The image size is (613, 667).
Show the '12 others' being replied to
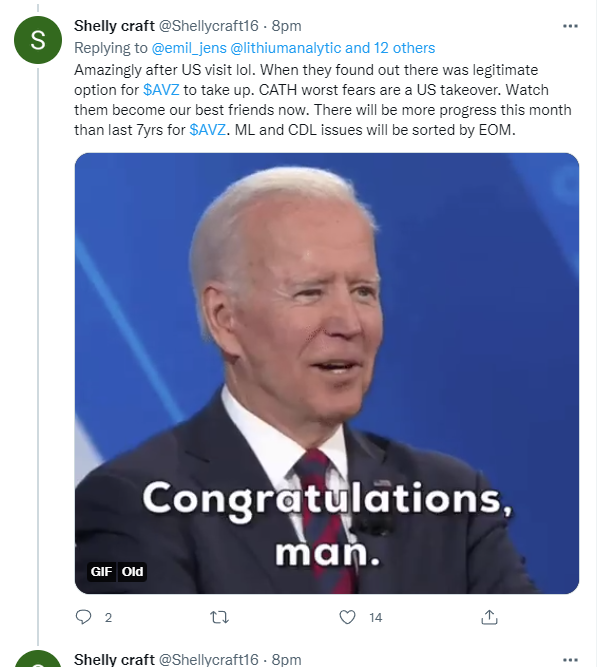(x=400, y=47)
